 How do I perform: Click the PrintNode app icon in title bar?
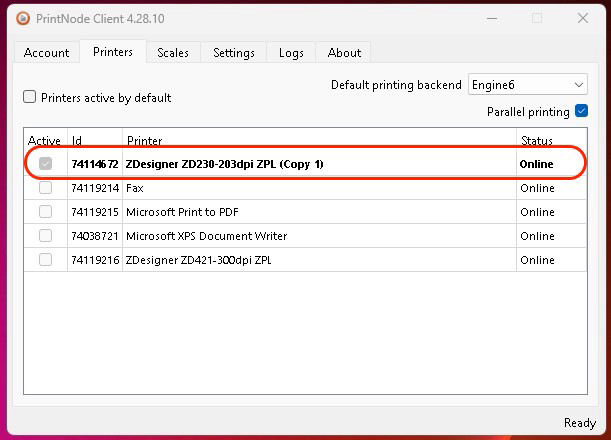click(x=22, y=18)
